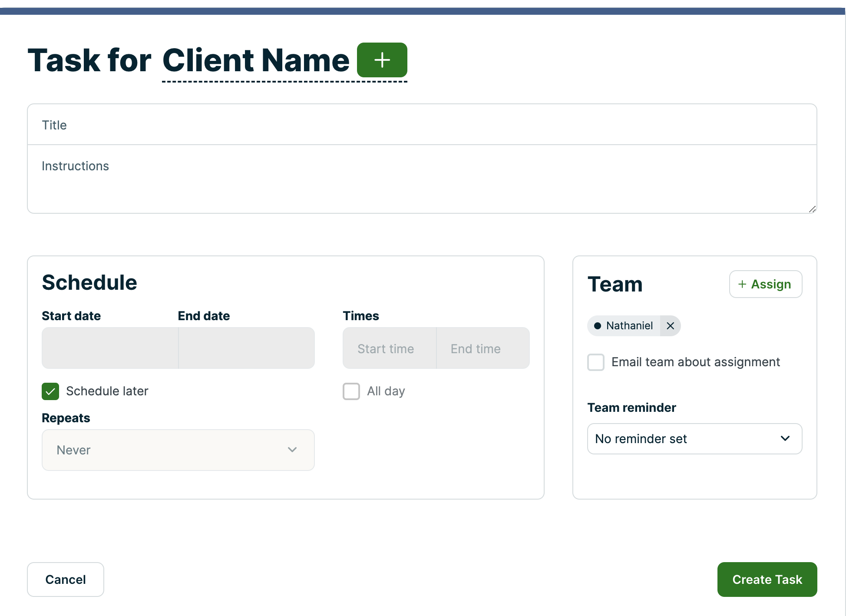Focus the Title input field

pyautogui.click(x=422, y=125)
